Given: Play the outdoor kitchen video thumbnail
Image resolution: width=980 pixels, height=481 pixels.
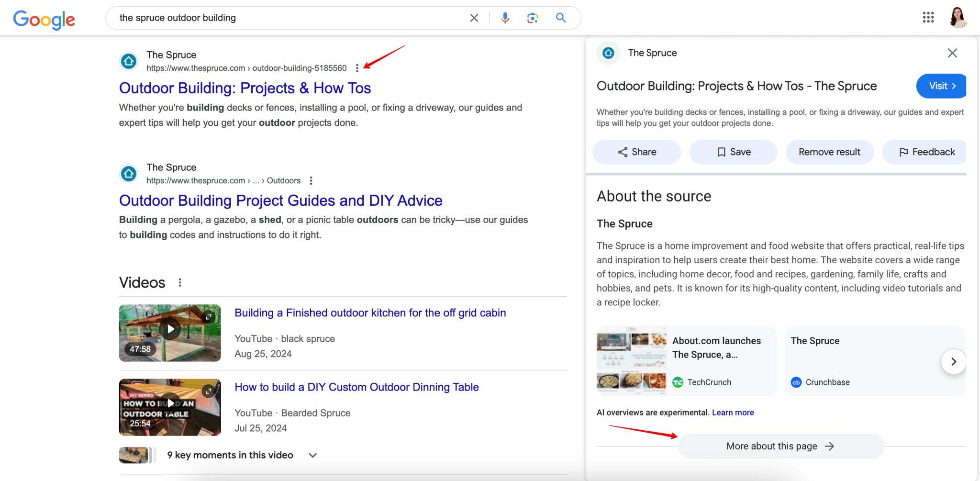Looking at the screenshot, I should click(170, 329).
